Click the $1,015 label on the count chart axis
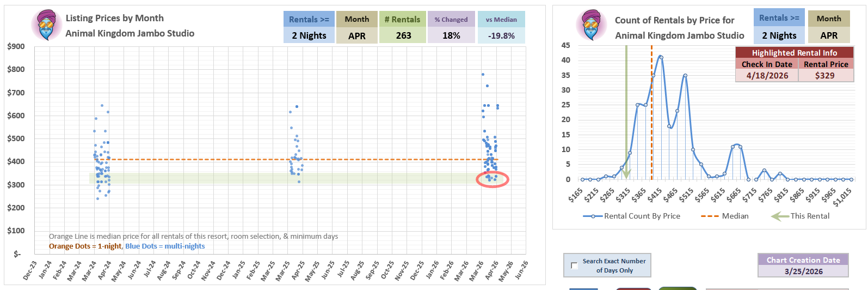The height and width of the screenshot is (290, 868). click(x=842, y=197)
